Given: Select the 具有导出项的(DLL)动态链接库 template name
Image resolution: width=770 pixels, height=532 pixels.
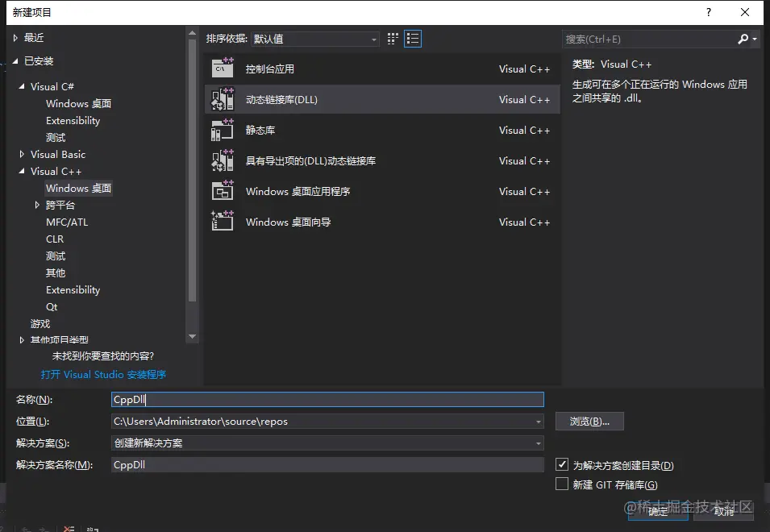Looking at the screenshot, I should point(311,161).
